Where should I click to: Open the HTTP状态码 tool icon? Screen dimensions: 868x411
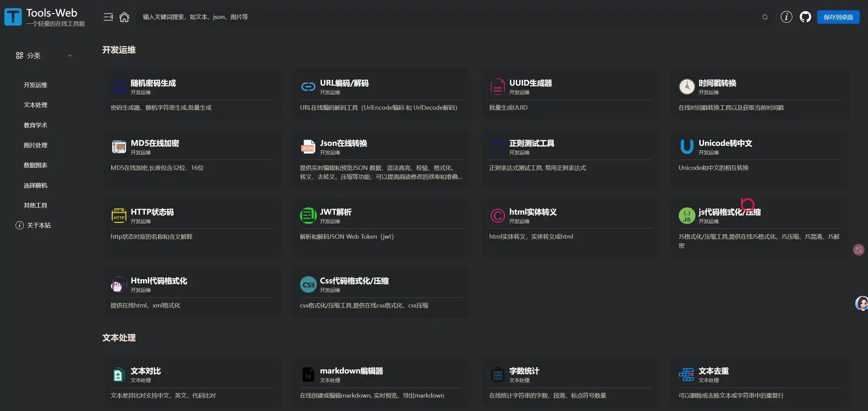pos(119,216)
